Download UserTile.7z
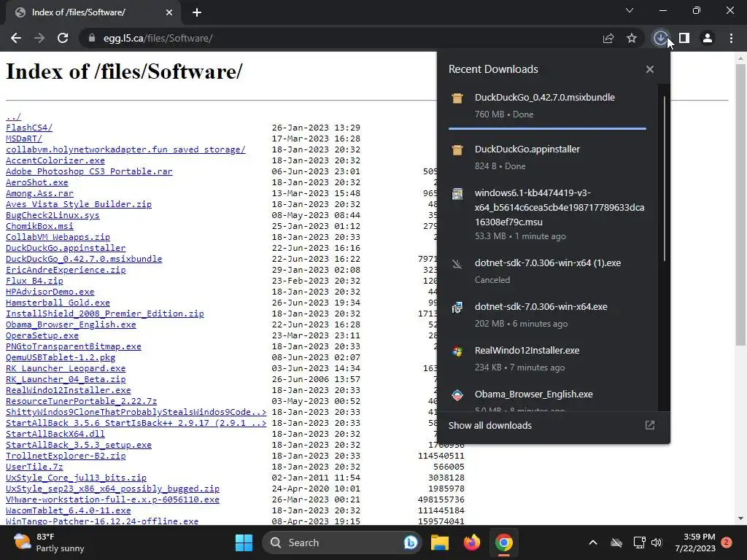Image resolution: width=747 pixels, height=560 pixels. (34, 467)
